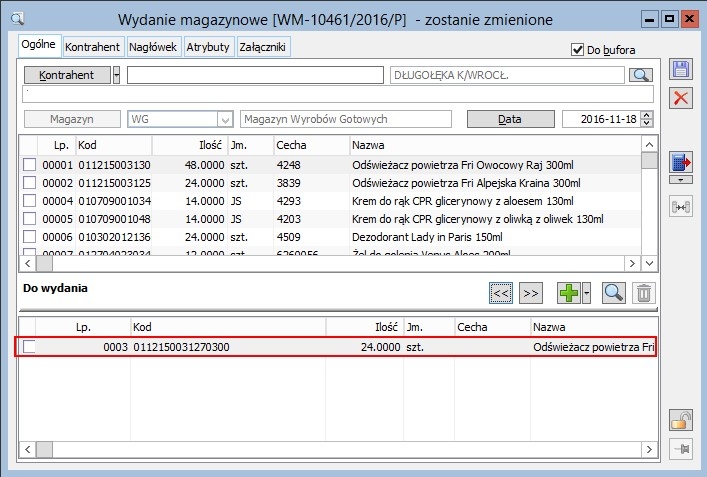707x477 pixels.
Task: Check row 0003 checkbox in Do wydania list
Action: pos(29,347)
